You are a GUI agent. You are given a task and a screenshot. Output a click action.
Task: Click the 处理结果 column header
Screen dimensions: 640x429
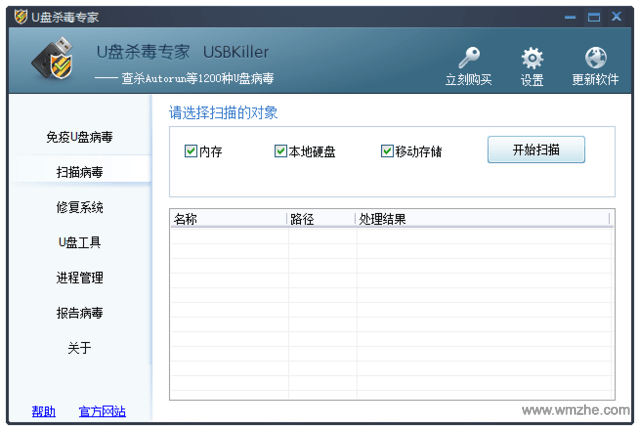[483, 219]
